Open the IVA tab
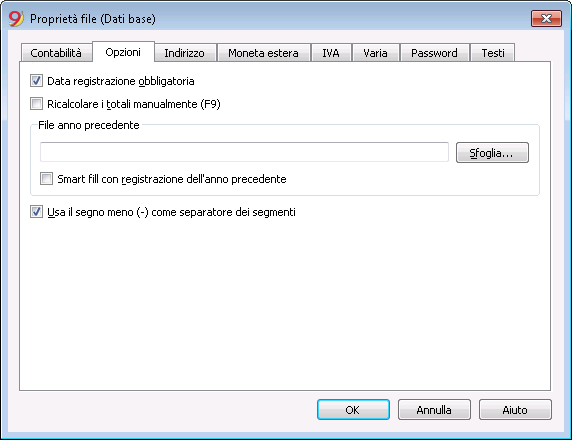This screenshot has width=572, height=440. (x=331, y=53)
